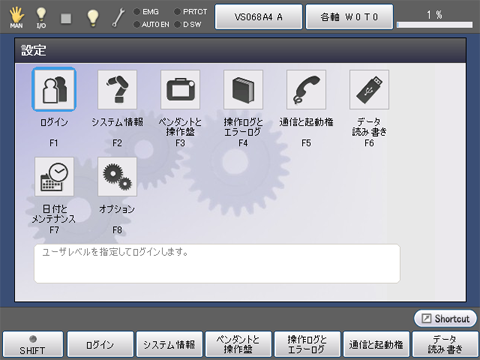This screenshot has height=360, width=480.
Task: Click the bottom ログイン function button
Action: [x=100, y=345]
